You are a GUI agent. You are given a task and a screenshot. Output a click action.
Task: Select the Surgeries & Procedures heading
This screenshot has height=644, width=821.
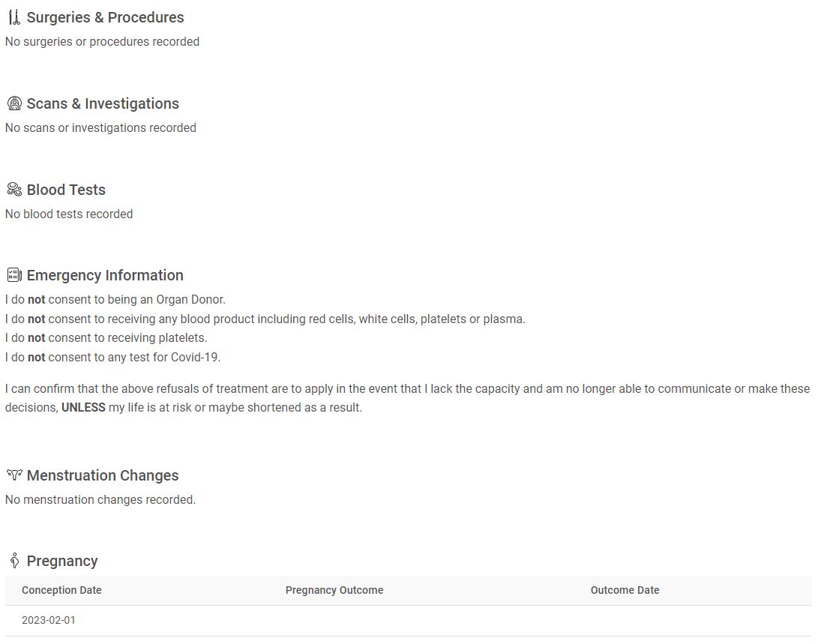click(x=105, y=17)
